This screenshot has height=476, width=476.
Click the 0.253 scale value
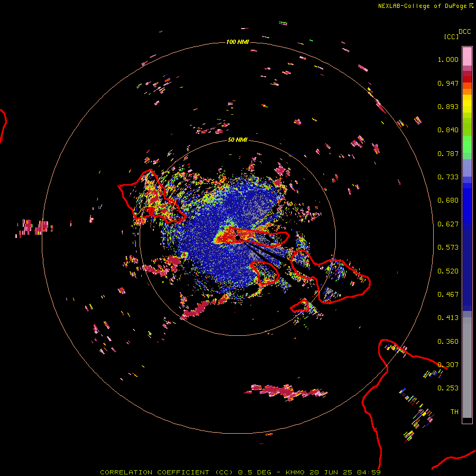tap(448, 388)
